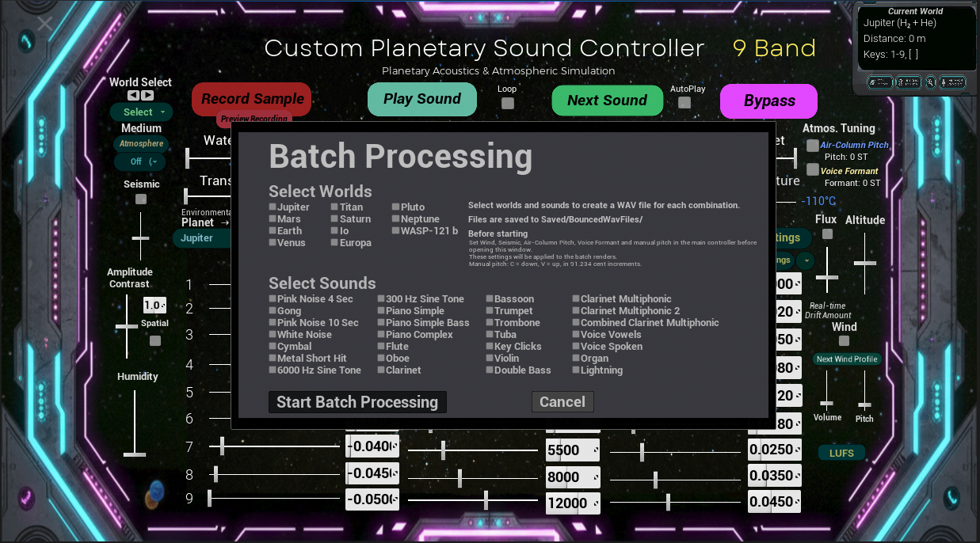Click the Humidity vertical slider handle

click(135, 454)
